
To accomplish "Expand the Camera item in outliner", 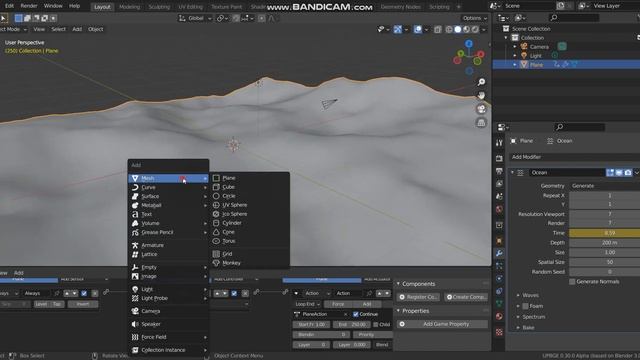I will 515,47.
